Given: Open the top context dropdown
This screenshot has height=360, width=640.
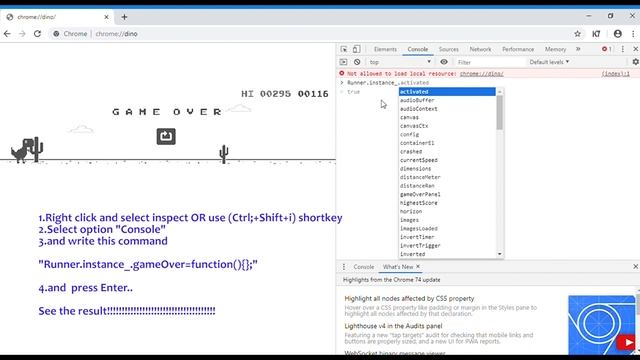Looking at the screenshot, I should tap(400, 62).
